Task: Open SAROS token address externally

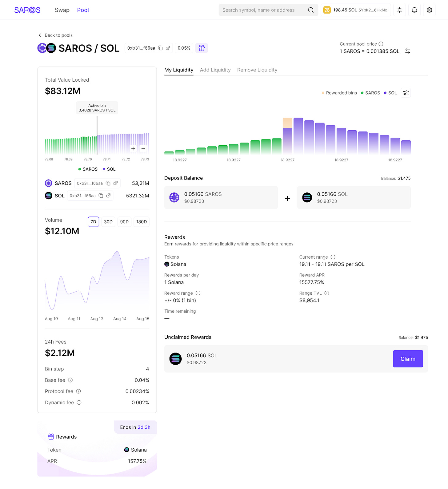Action: [115, 183]
